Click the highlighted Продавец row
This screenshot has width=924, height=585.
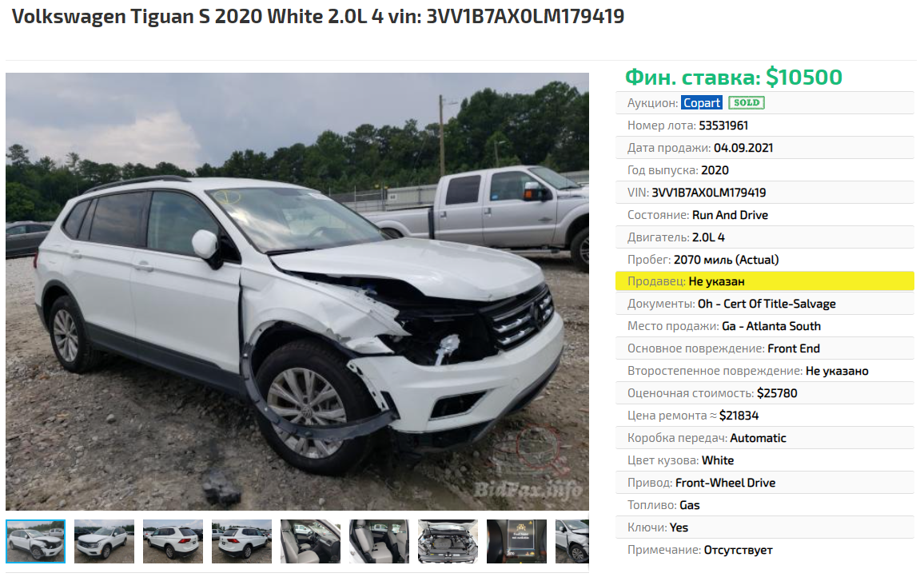[x=764, y=281]
